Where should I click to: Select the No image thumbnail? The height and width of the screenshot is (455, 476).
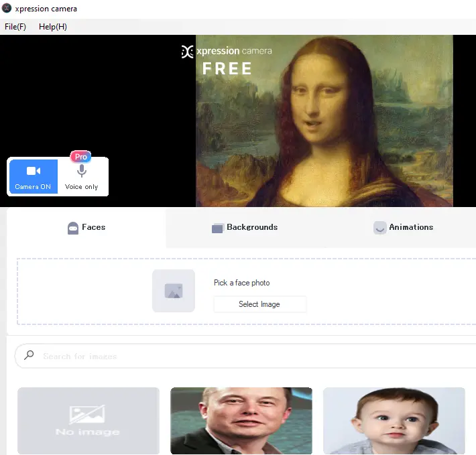pos(88,420)
